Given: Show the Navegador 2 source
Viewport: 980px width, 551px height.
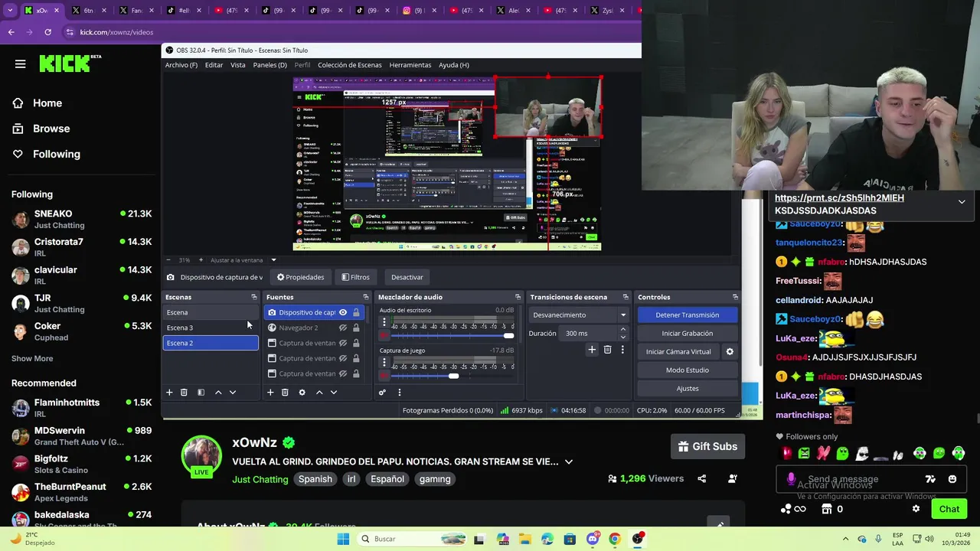Looking at the screenshot, I should pos(343,328).
